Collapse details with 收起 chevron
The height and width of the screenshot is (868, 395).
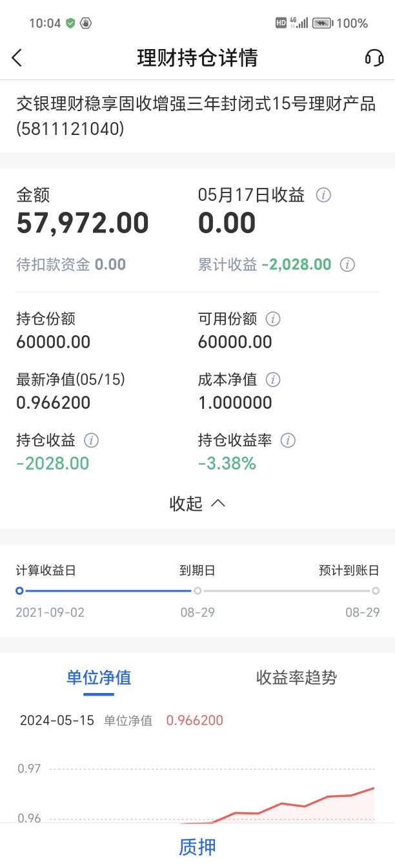[197, 504]
